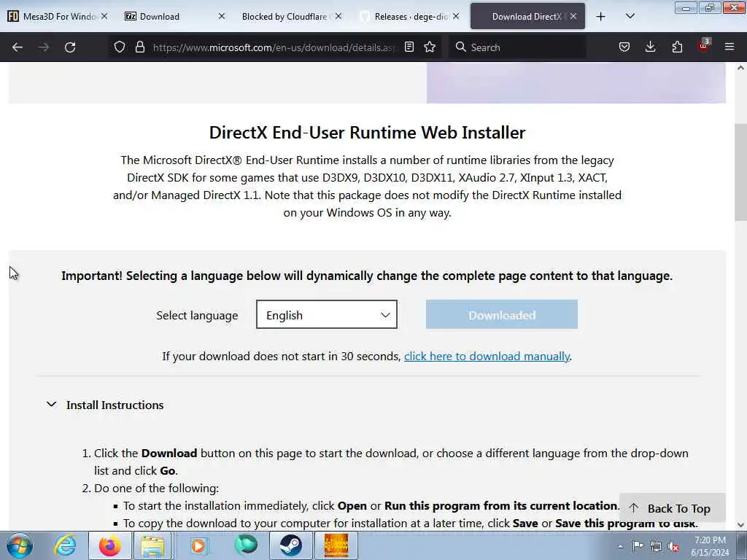The width and height of the screenshot is (747, 560).
Task: Open extensions puzzle icon
Action: click(x=677, y=47)
